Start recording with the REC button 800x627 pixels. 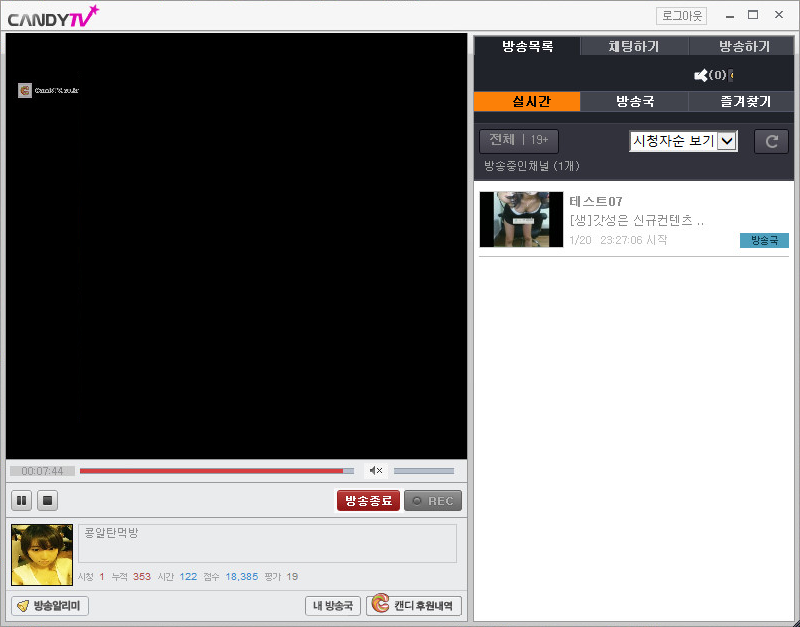(433, 501)
